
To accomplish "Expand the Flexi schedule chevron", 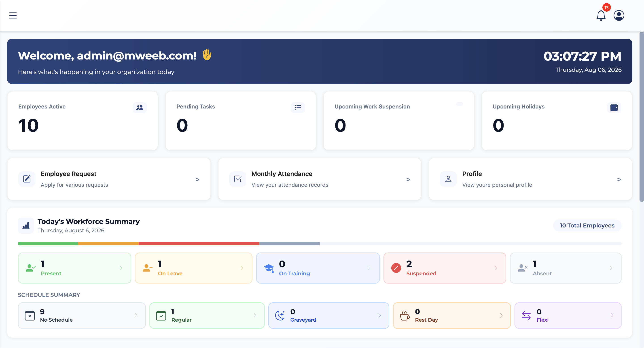I will pos(612,316).
